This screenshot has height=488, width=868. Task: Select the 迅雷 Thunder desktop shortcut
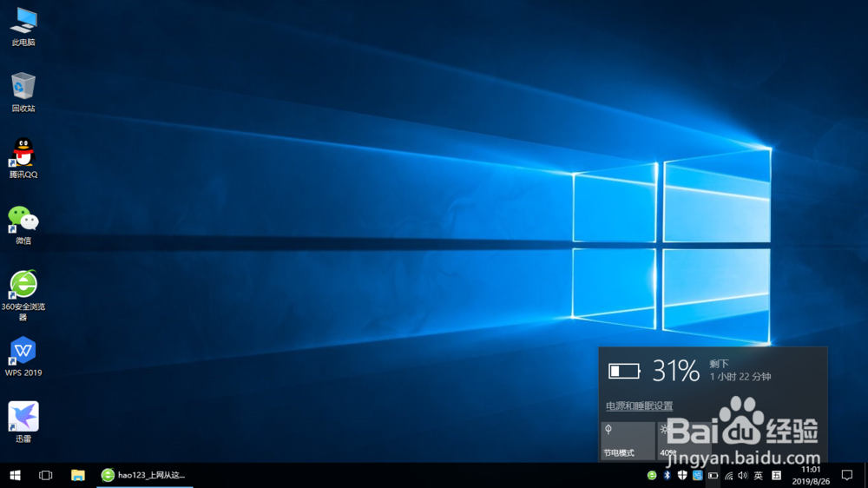[x=23, y=423]
